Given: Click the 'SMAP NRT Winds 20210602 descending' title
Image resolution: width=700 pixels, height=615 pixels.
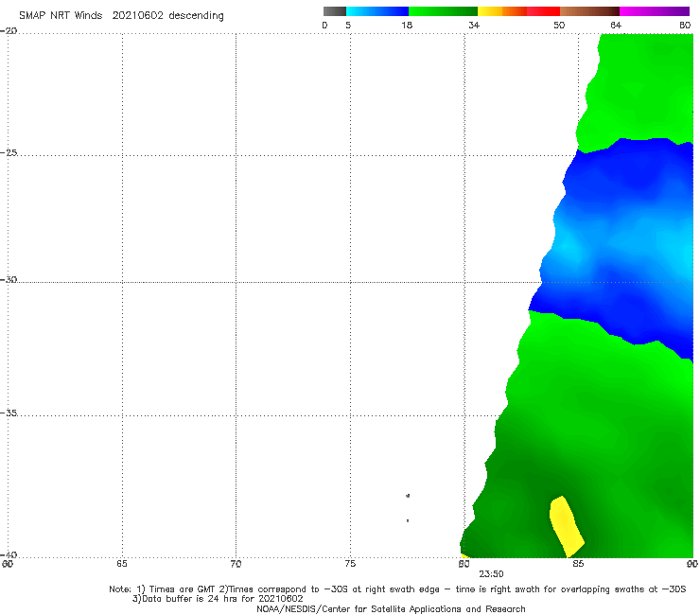Looking at the screenshot, I should pos(121,15).
